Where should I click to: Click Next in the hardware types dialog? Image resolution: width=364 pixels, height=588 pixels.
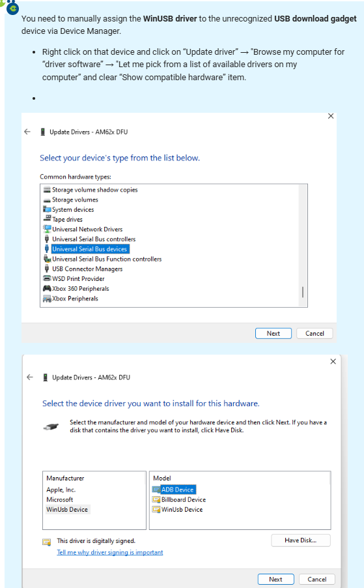click(273, 333)
